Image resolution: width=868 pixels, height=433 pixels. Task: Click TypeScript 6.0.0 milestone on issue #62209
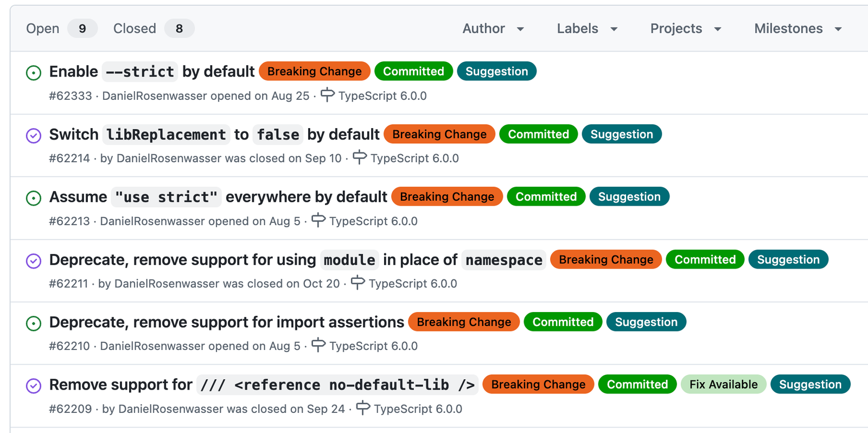pyautogui.click(x=418, y=409)
